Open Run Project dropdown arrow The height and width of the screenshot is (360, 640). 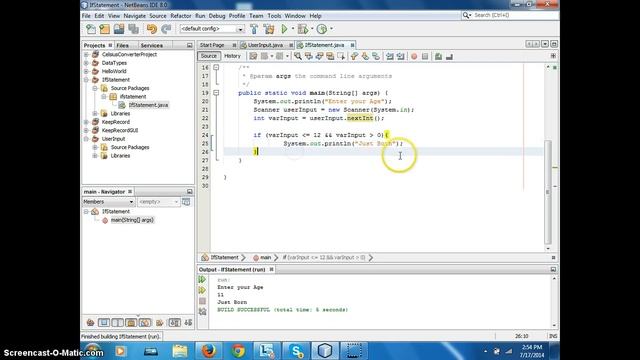tap(293, 29)
